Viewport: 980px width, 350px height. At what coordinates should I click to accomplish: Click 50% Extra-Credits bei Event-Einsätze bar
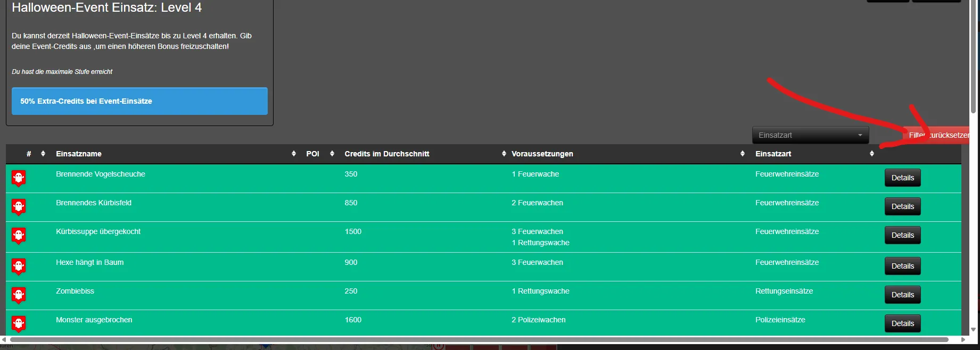click(x=139, y=101)
